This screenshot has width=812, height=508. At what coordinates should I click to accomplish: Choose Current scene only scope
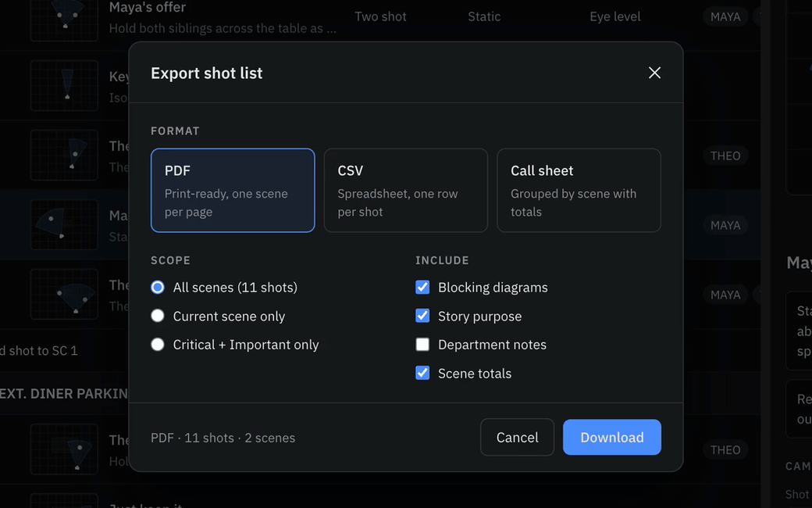coord(158,316)
